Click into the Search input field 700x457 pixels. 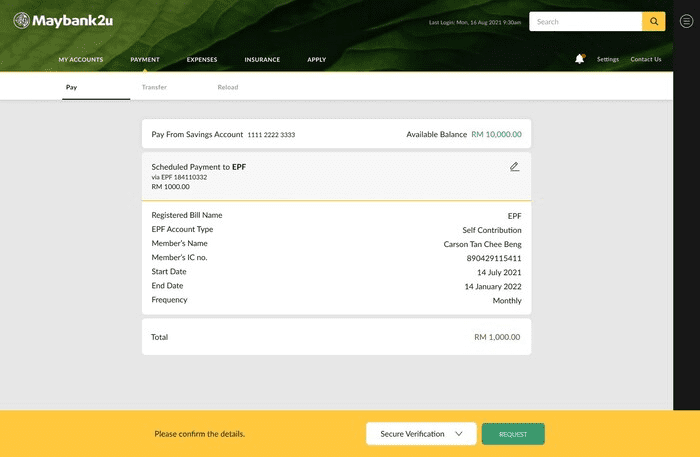tap(585, 21)
